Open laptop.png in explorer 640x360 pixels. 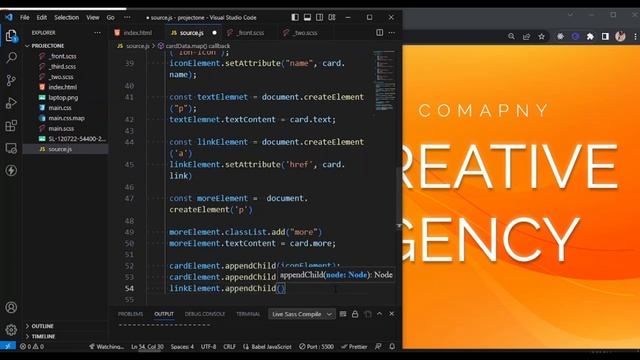click(x=63, y=98)
